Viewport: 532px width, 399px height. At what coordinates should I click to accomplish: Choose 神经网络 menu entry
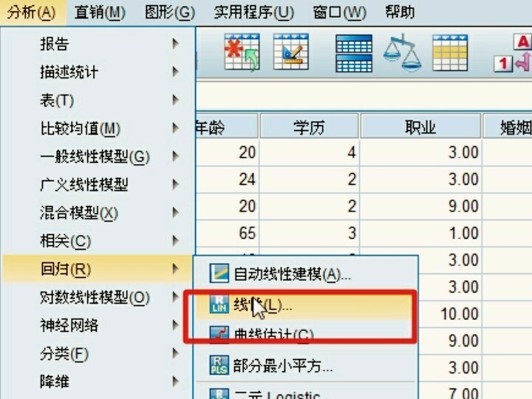(98, 325)
